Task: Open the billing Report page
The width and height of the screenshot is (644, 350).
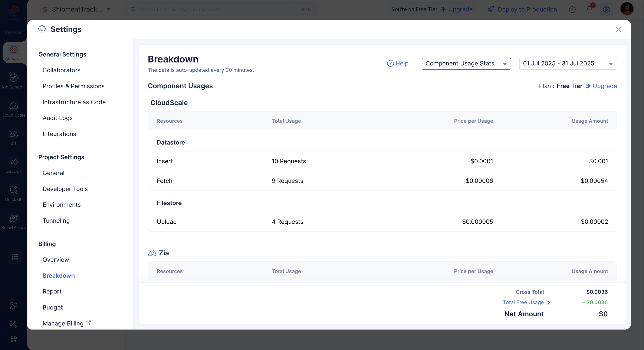Action: [52, 291]
